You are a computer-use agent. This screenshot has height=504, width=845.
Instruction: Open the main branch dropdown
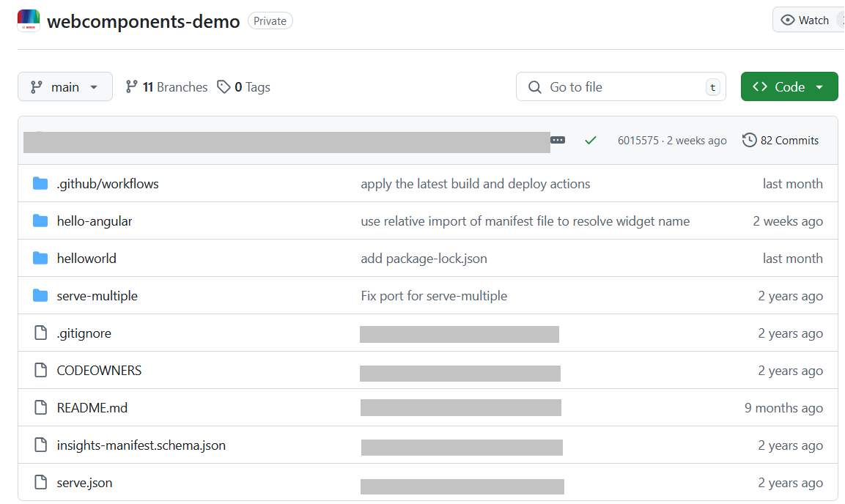[65, 87]
